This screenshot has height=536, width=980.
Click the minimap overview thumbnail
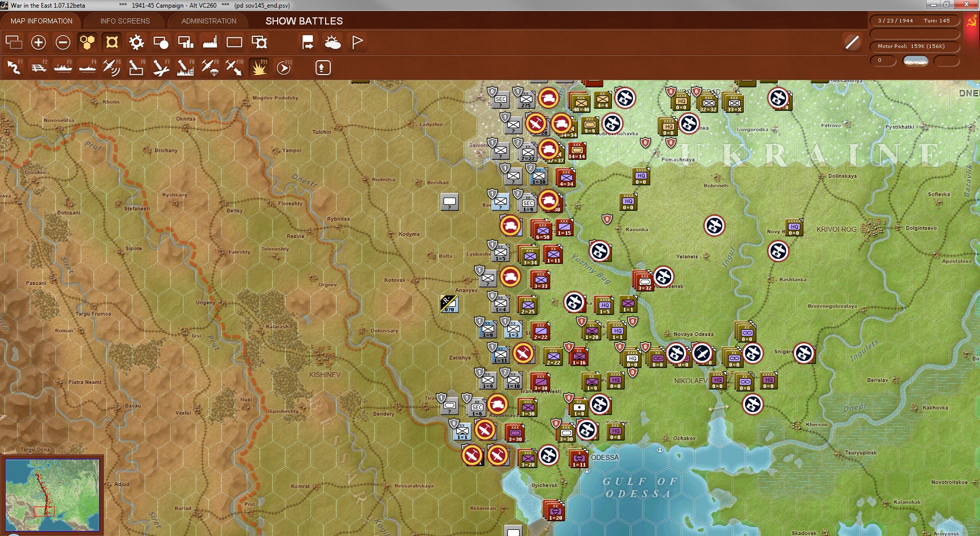point(52,494)
